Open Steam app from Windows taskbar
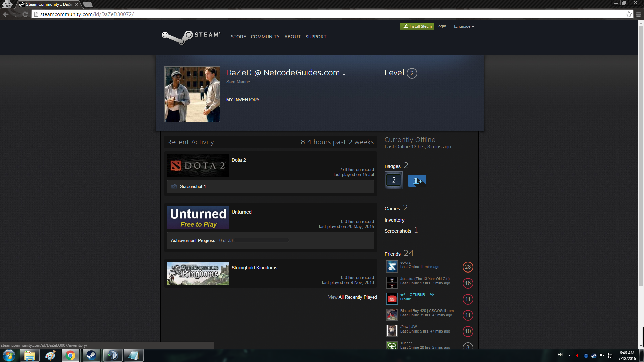This screenshot has height=362, width=644. (91, 355)
